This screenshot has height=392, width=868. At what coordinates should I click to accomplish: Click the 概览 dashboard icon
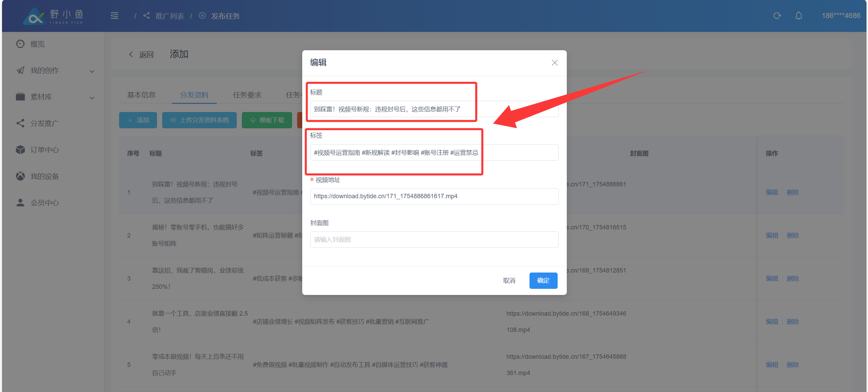pyautogui.click(x=20, y=44)
